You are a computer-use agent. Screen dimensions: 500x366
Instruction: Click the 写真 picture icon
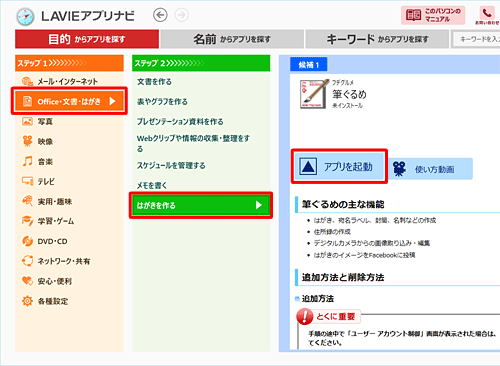click(x=27, y=121)
